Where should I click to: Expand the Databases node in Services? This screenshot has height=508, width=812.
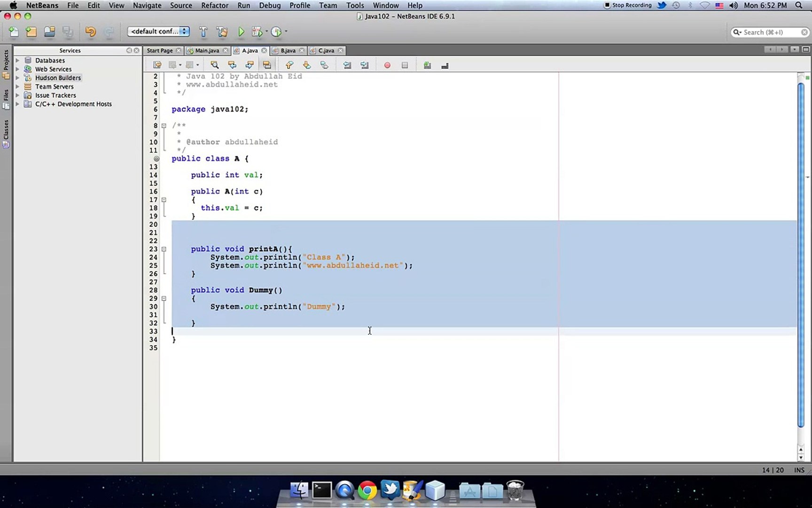pos(18,60)
